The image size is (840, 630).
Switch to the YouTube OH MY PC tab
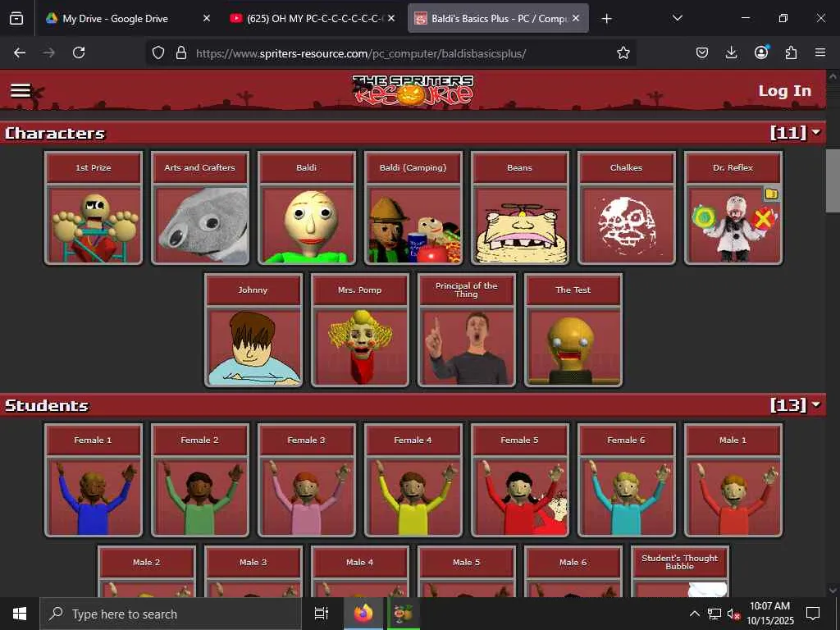point(313,18)
